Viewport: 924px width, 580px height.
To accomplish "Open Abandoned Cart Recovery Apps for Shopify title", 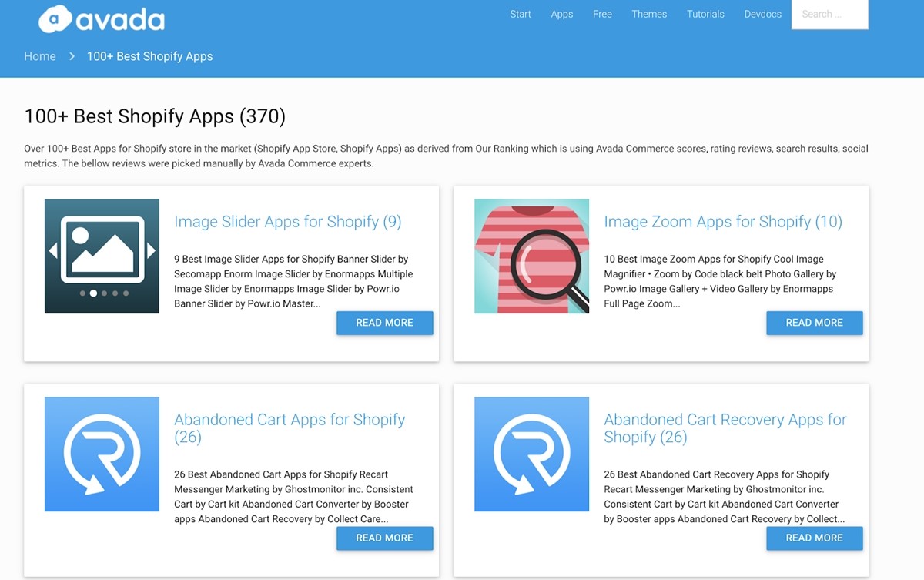I will coord(725,428).
